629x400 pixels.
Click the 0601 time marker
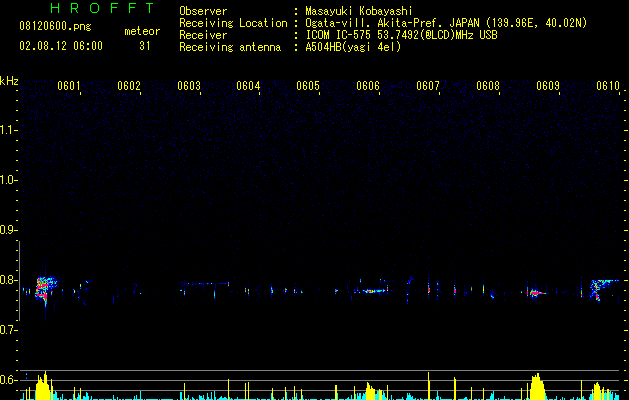point(69,86)
